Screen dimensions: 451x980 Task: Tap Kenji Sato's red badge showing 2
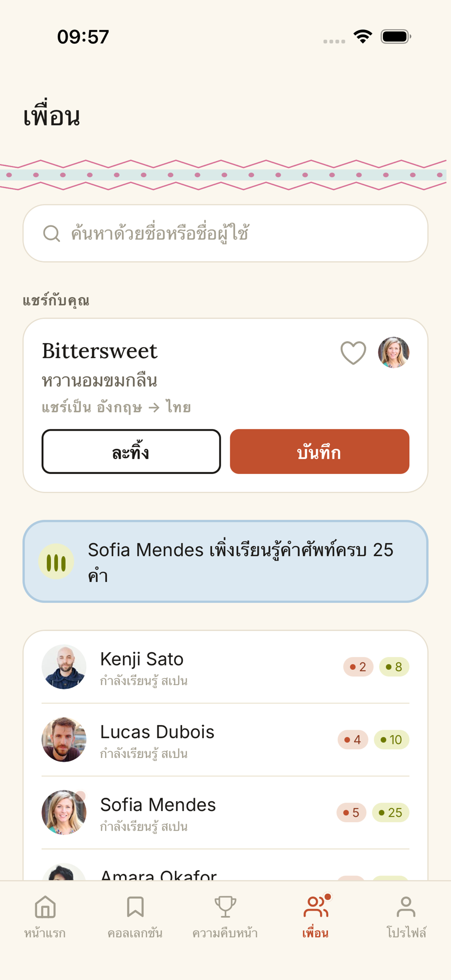point(358,667)
